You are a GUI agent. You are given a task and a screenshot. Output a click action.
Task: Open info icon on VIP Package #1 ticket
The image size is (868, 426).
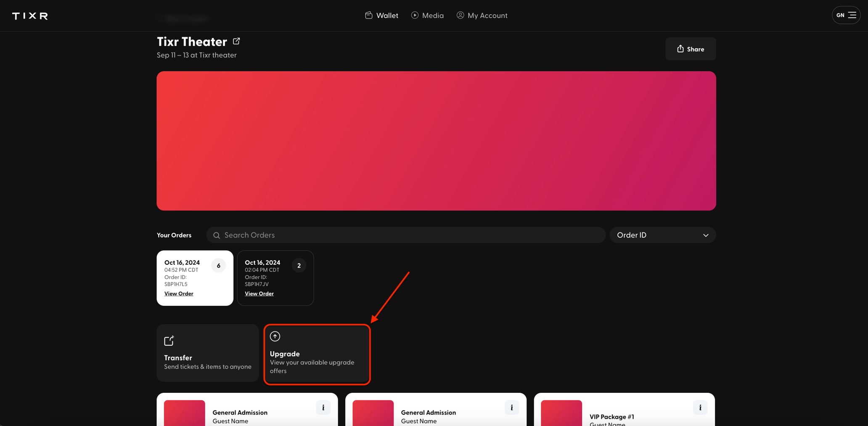click(x=700, y=408)
